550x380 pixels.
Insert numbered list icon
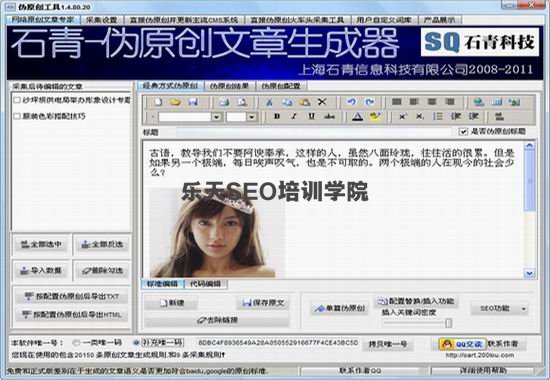click(437, 116)
